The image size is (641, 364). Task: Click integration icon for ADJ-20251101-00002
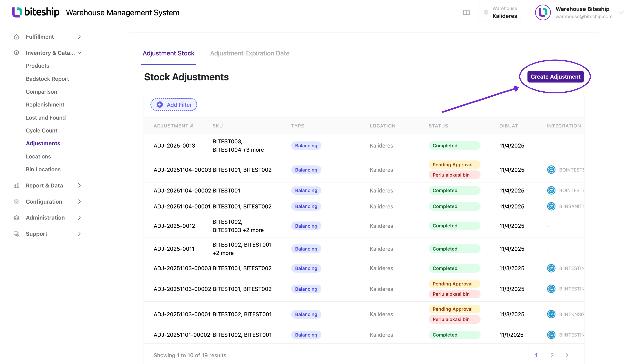coord(551,335)
